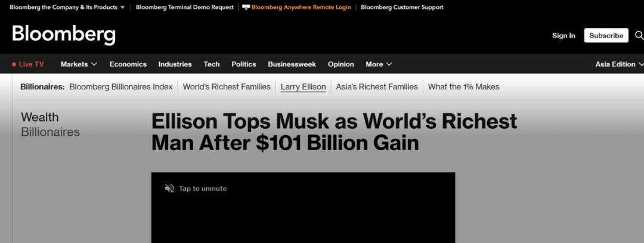Go to Live TV
Image resolution: width=644 pixels, height=243 pixels.
coord(31,64)
